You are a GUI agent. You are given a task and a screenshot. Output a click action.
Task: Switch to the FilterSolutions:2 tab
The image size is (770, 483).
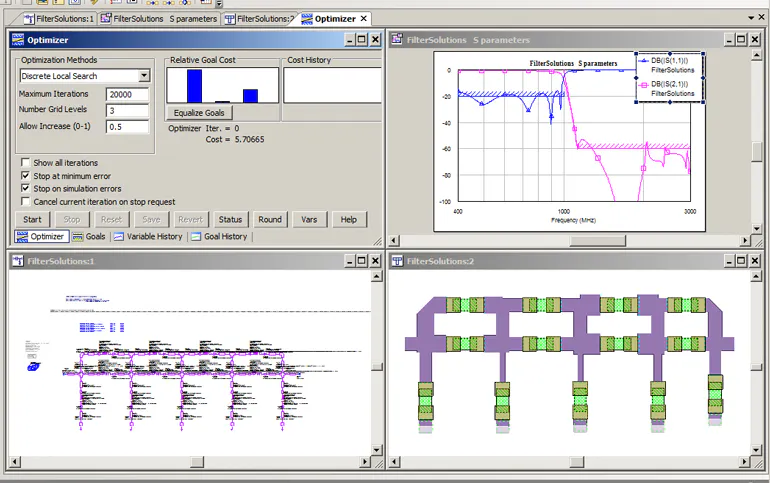click(259, 19)
